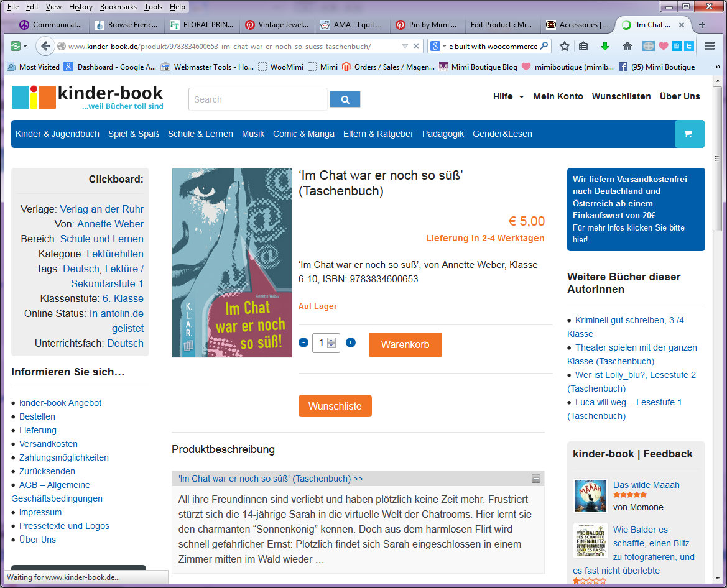This screenshot has width=727, height=588.
Task: Open the URL bar history dropdown arrow
Action: [x=405, y=47]
